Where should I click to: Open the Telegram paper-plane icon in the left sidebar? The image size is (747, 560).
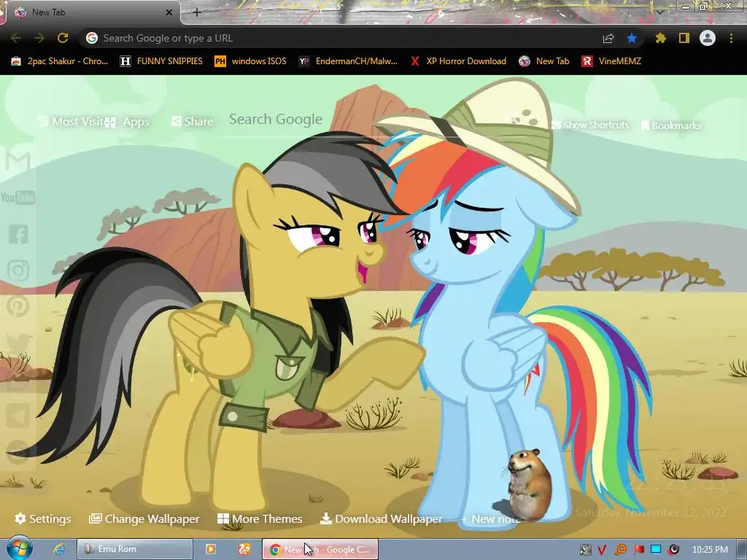18,415
